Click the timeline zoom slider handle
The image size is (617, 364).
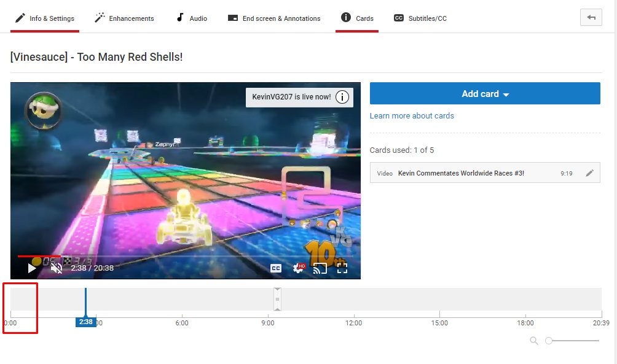[549, 341]
